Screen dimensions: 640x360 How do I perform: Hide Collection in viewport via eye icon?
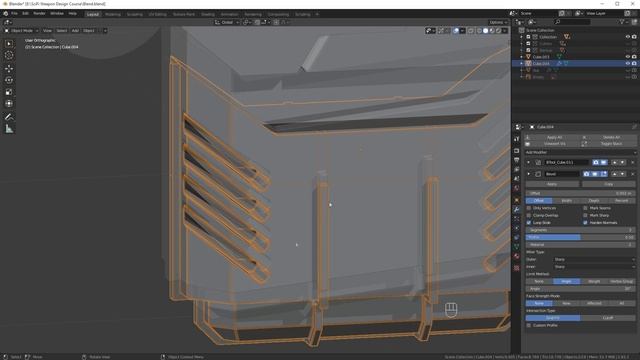click(x=628, y=37)
